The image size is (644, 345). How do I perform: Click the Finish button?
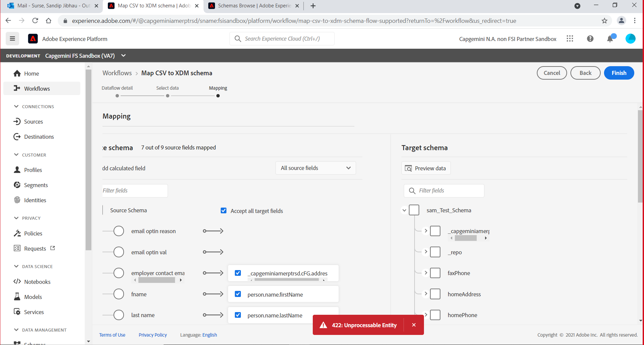click(618, 73)
